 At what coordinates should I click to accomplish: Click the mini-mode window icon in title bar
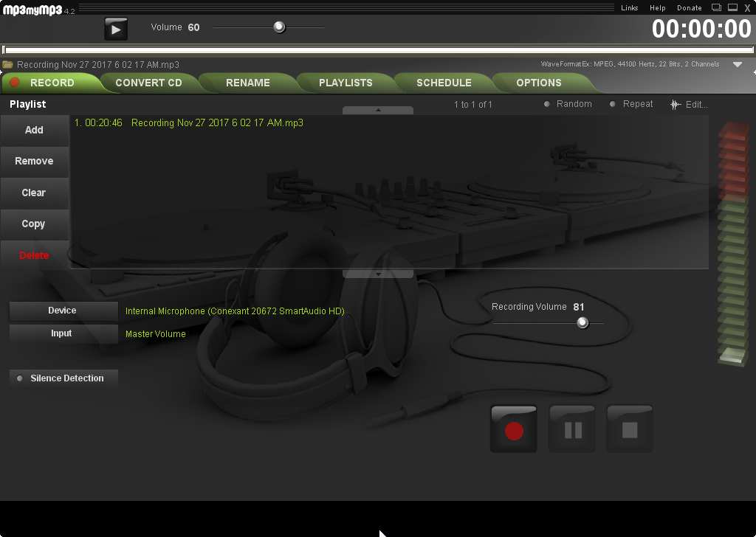tap(733, 7)
